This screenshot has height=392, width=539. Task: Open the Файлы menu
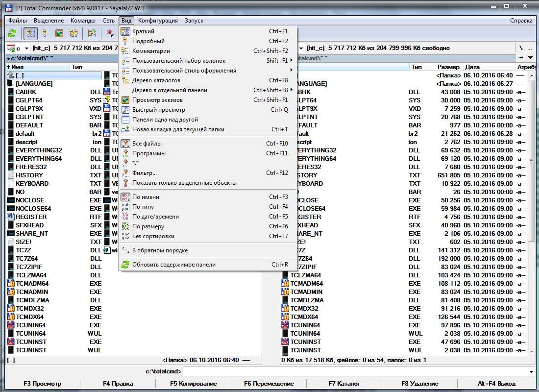(x=18, y=20)
